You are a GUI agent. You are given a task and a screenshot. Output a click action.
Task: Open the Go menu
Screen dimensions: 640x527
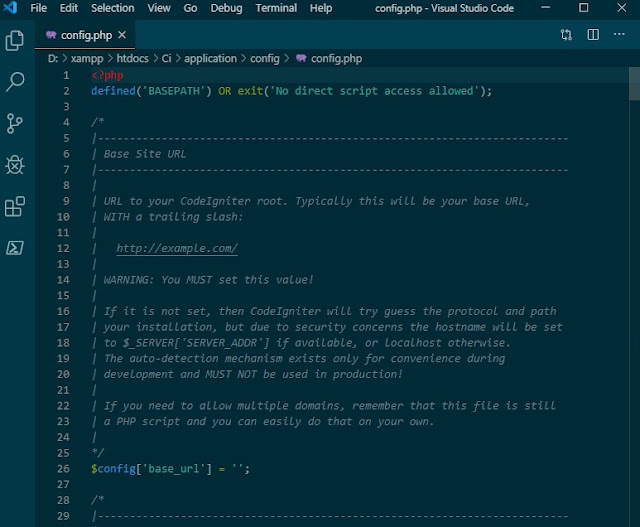click(x=190, y=8)
